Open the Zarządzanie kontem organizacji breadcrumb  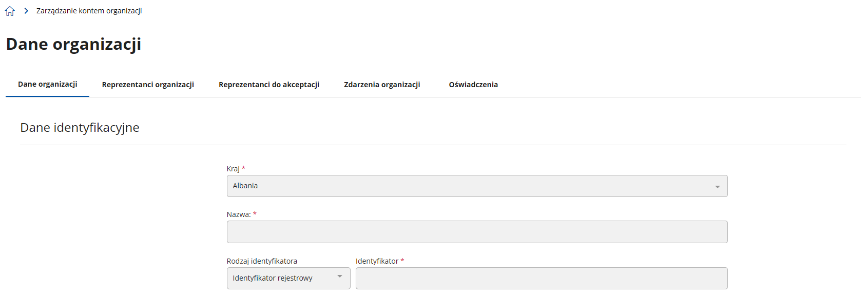[89, 11]
